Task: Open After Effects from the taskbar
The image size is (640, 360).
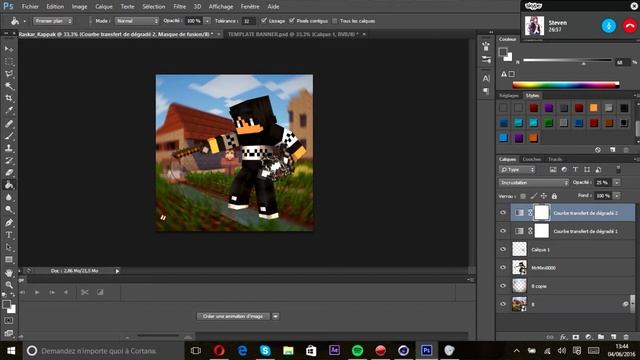Action: pyautogui.click(x=334, y=351)
